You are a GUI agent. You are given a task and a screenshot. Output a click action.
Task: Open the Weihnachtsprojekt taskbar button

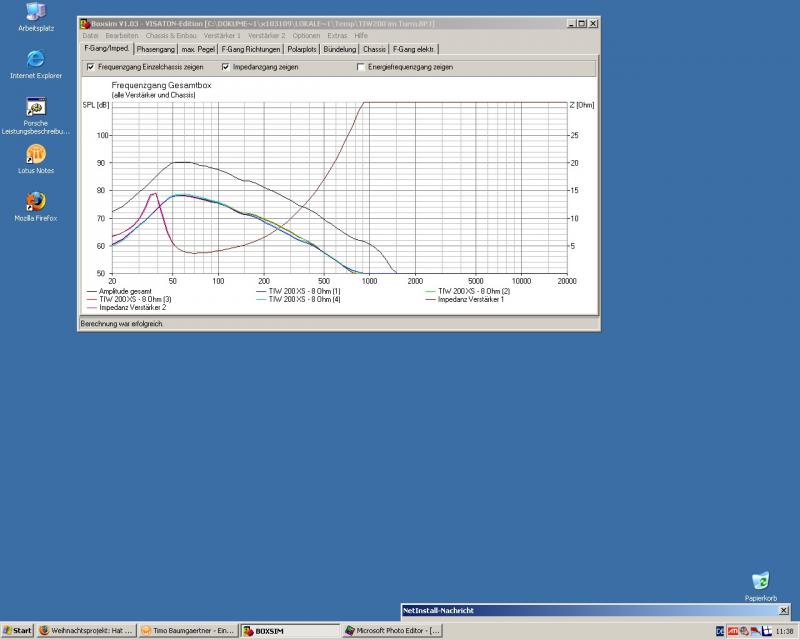tap(86, 631)
